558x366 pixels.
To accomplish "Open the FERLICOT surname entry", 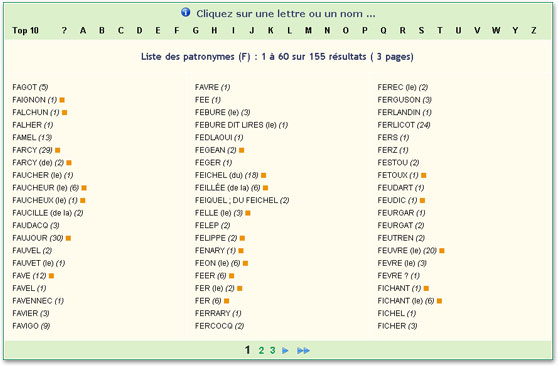I will coord(404,125).
